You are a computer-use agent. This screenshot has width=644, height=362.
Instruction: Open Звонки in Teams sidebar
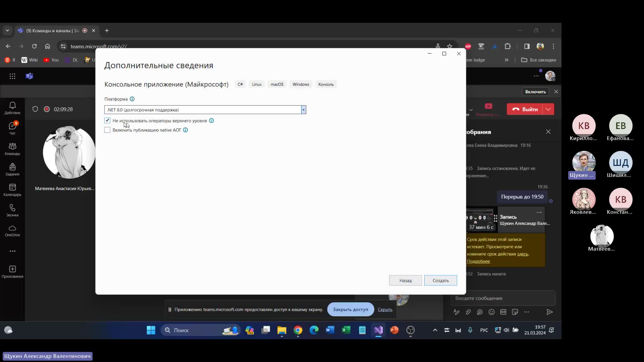pyautogui.click(x=12, y=210)
